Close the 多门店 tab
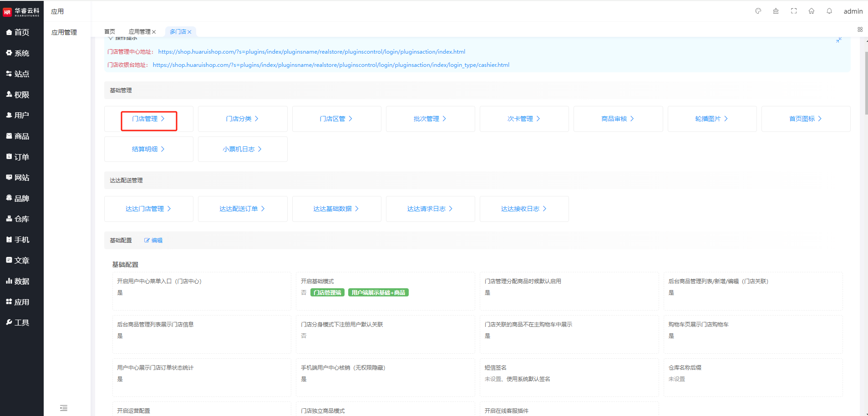Viewport: 868px width, 416px height. 190,32
